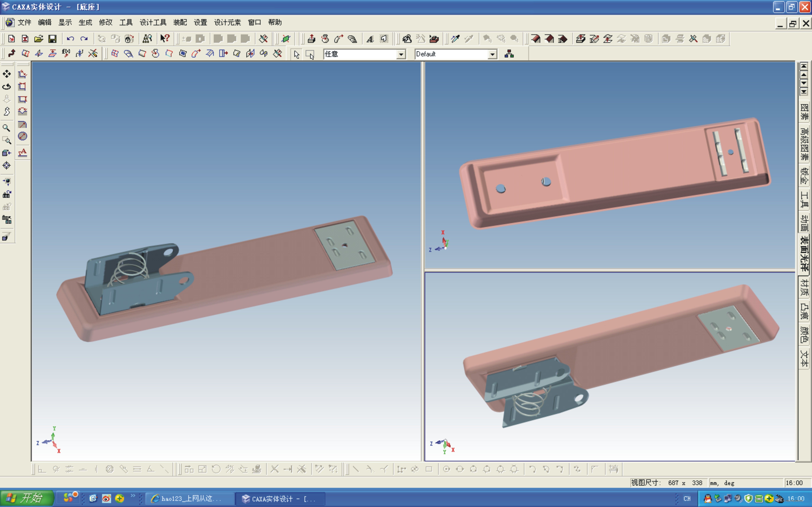Pick the eyedropper tool
Screen dimensions: 812x507
tap(455, 39)
